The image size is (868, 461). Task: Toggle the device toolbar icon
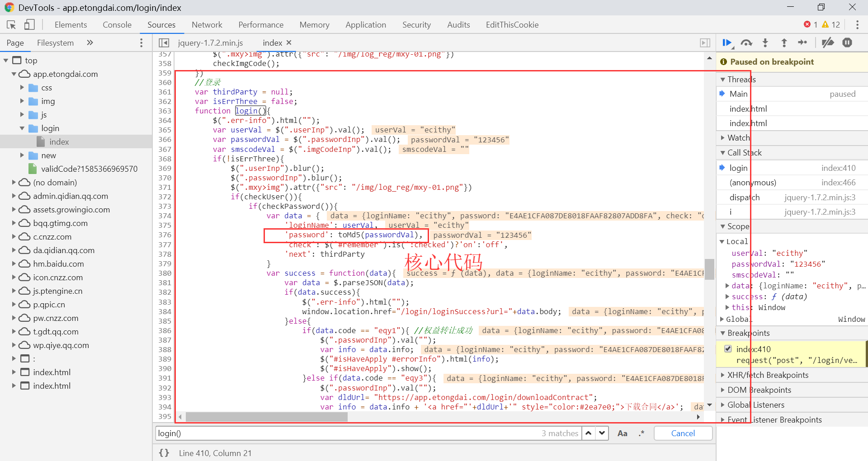pos(29,25)
